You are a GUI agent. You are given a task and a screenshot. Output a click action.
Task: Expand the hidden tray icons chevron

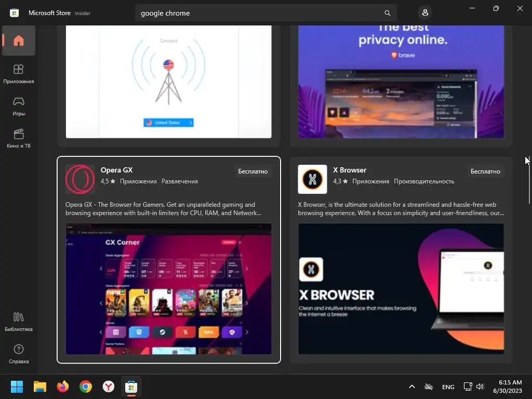(x=411, y=387)
